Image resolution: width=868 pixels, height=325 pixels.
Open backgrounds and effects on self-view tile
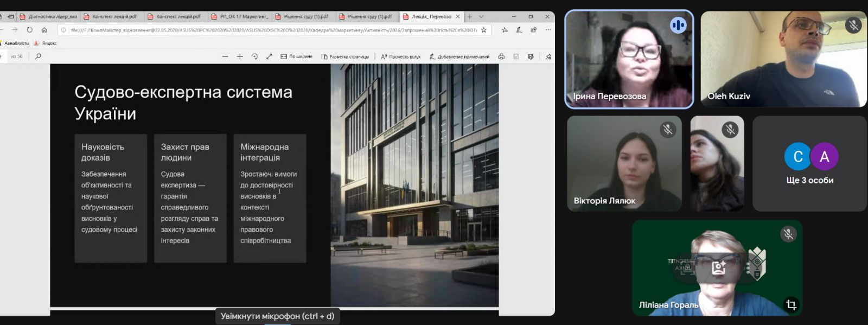click(718, 267)
